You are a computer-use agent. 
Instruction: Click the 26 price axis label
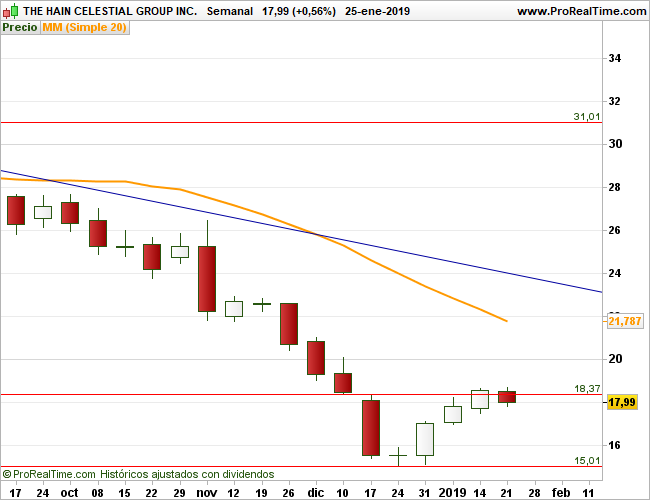615,230
